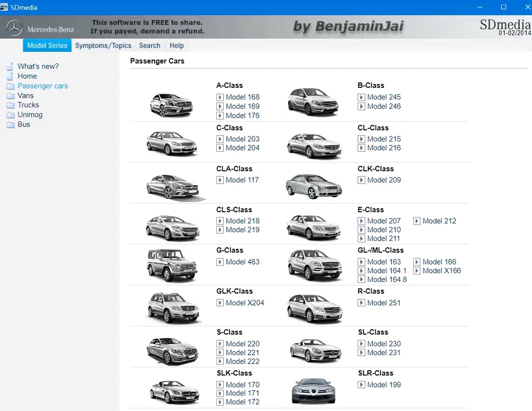Open Model 222 under S-Class
The height and width of the screenshot is (411, 532).
[243, 361]
